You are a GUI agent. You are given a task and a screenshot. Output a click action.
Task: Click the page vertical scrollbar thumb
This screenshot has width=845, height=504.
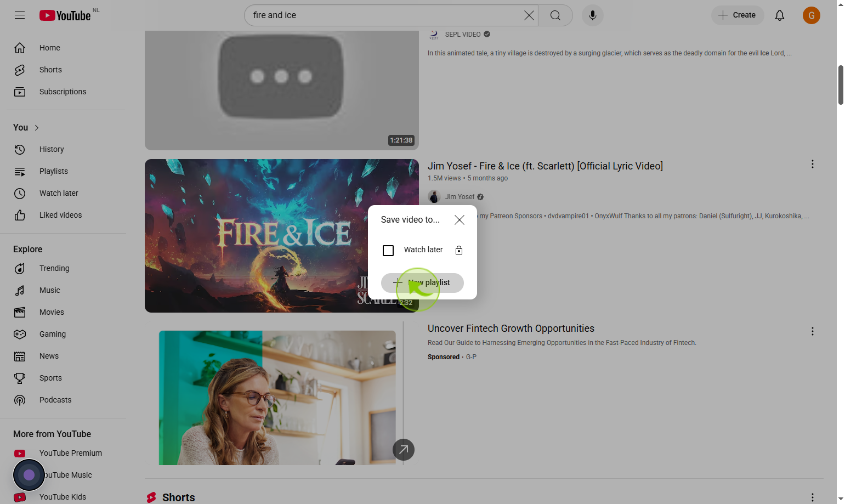841,85
